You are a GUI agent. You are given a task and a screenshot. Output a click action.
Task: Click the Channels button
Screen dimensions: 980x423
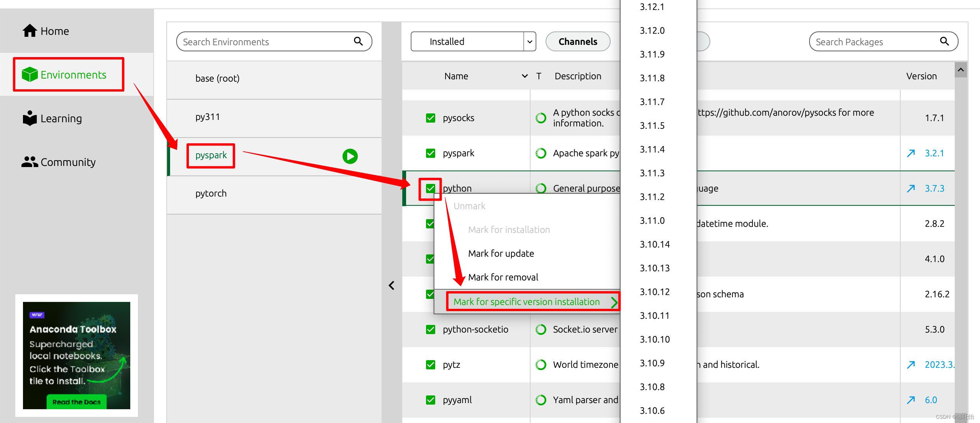[x=577, y=41]
